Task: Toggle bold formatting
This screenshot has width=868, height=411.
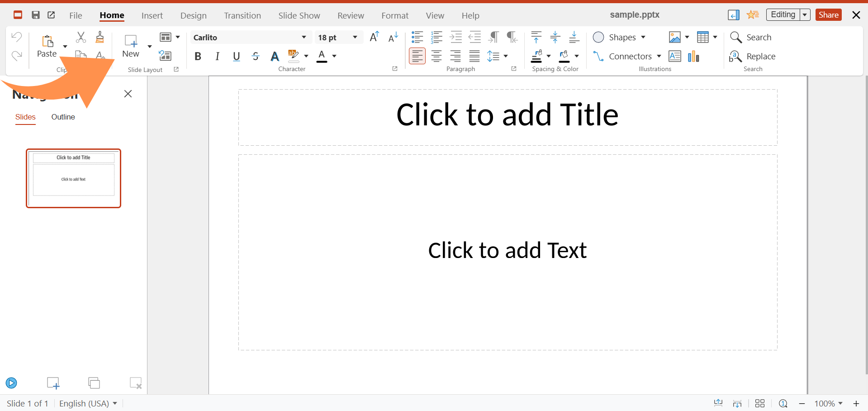Action: (x=198, y=56)
